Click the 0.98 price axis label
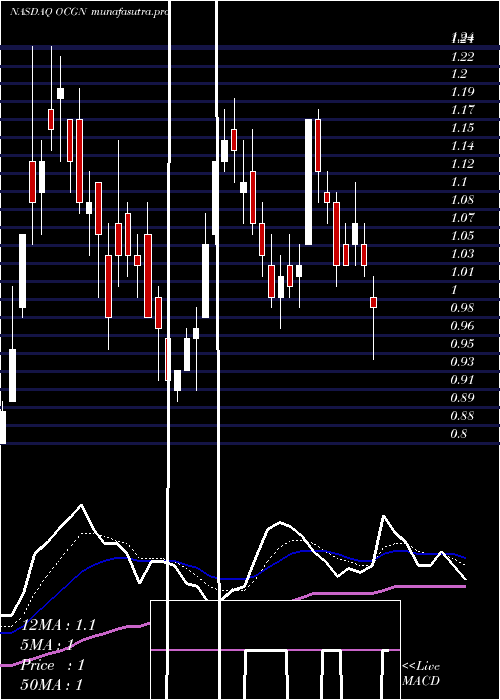The width and height of the screenshot is (500, 700). click(462, 308)
